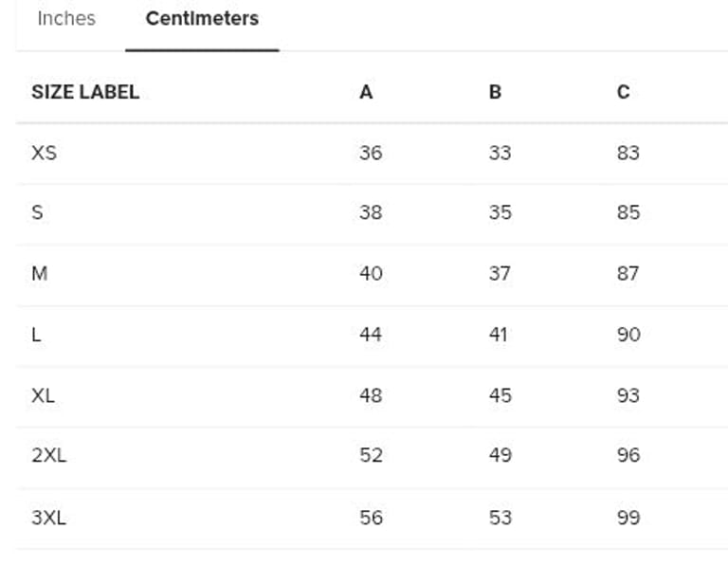The image size is (728, 584).
Task: Select the S size label row
Action: [37, 212]
